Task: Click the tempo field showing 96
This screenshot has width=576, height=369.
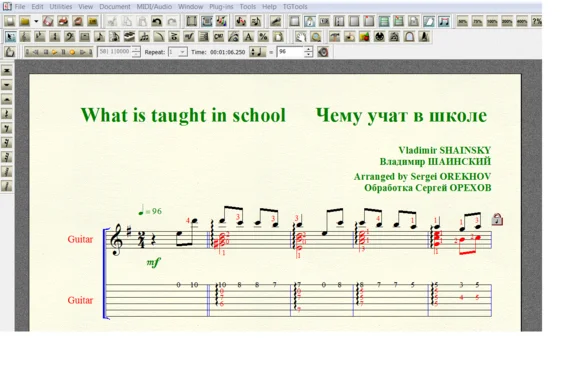Action: click(x=291, y=52)
